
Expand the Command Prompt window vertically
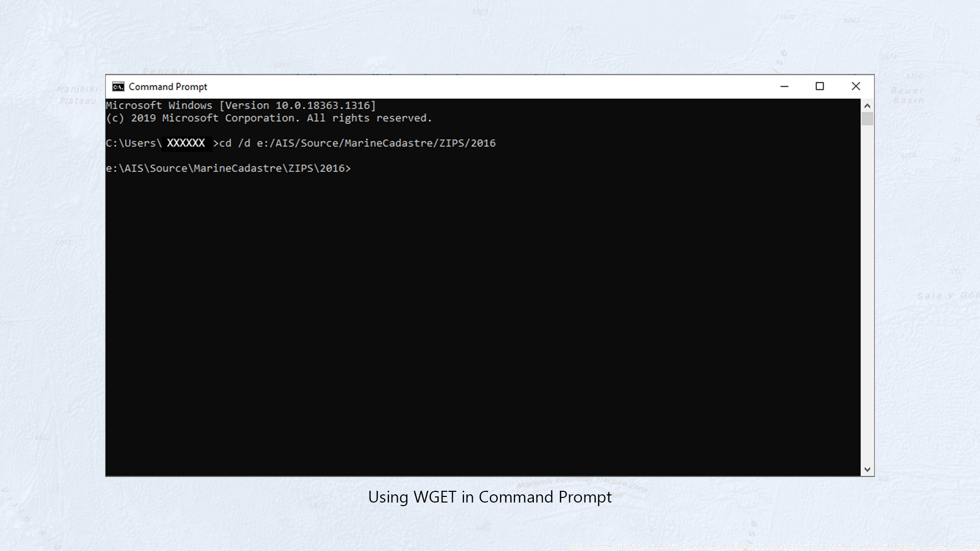[x=489, y=475]
